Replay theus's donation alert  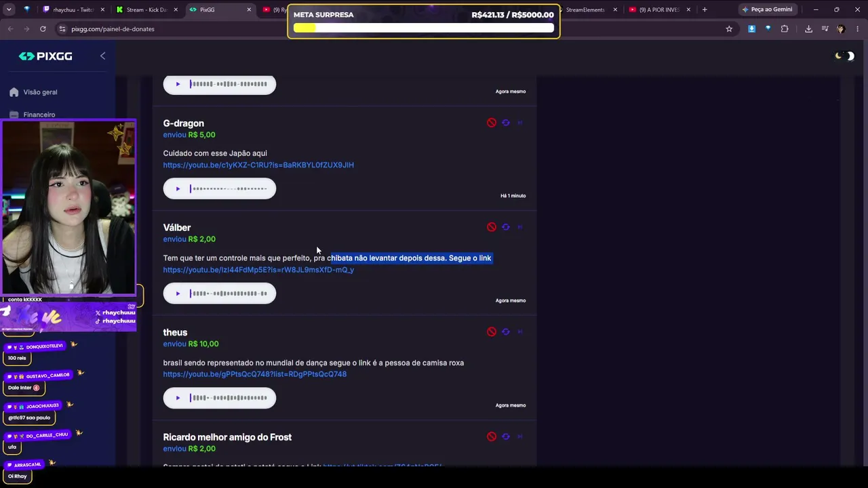click(x=506, y=331)
